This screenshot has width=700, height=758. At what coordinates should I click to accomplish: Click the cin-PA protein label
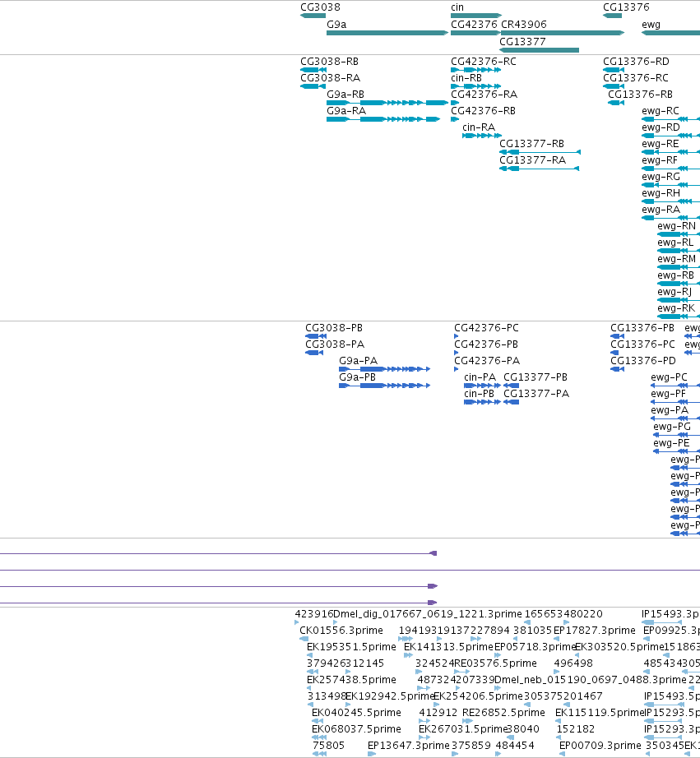click(x=480, y=377)
